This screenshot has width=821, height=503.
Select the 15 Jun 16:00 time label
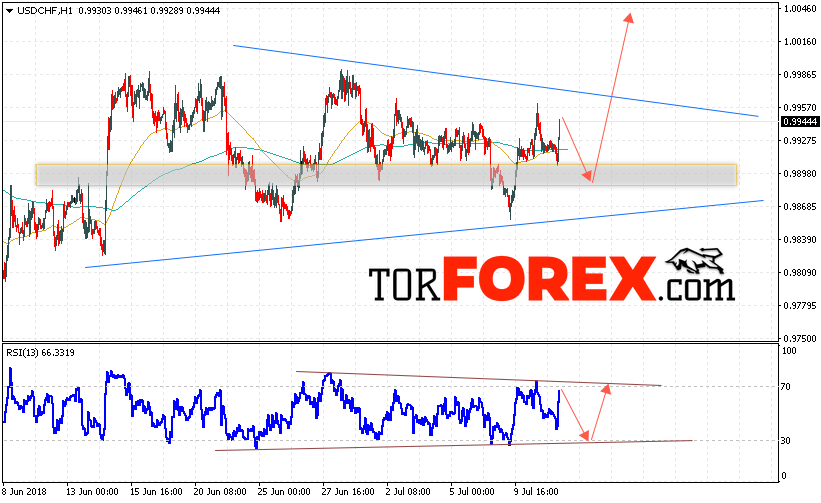point(156,492)
